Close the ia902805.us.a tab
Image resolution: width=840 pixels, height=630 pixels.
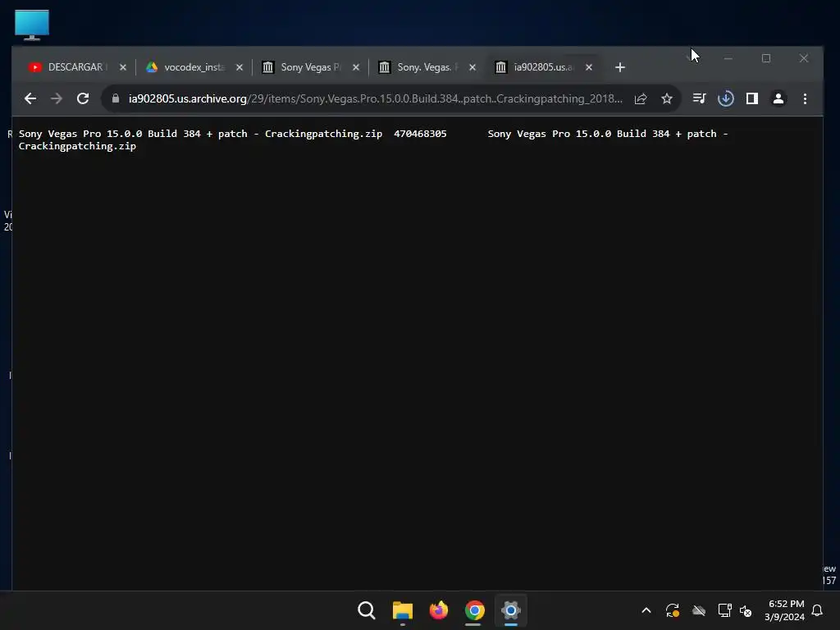coord(589,67)
